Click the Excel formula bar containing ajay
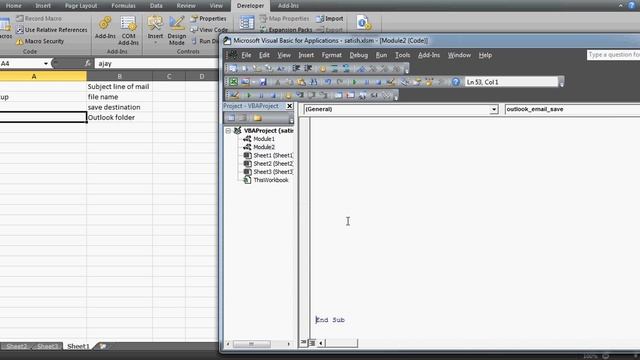 [157, 63]
